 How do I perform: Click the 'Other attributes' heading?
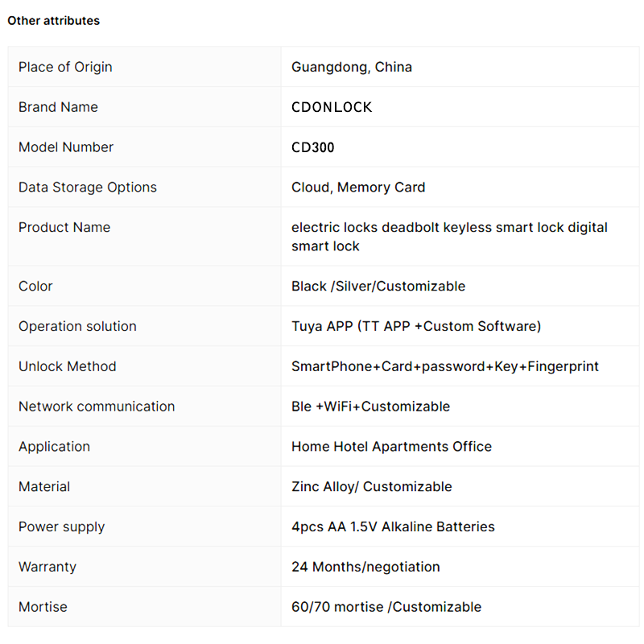(x=53, y=21)
